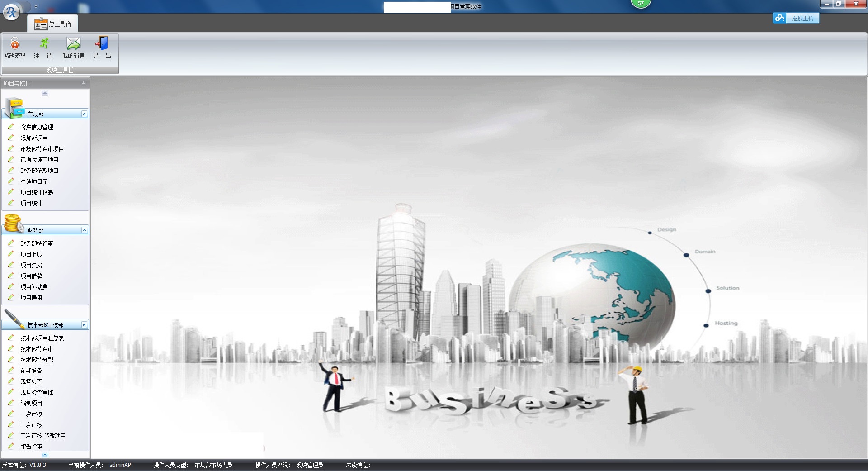This screenshot has height=471, width=868.
Task: Click the DX application logo button
Action: [11, 12]
